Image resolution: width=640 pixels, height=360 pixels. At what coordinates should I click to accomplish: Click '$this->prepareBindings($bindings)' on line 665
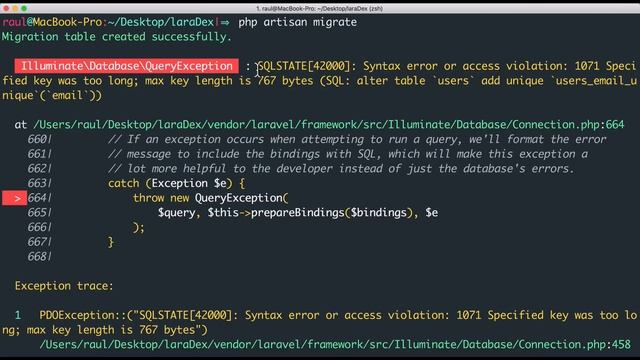tap(310, 213)
